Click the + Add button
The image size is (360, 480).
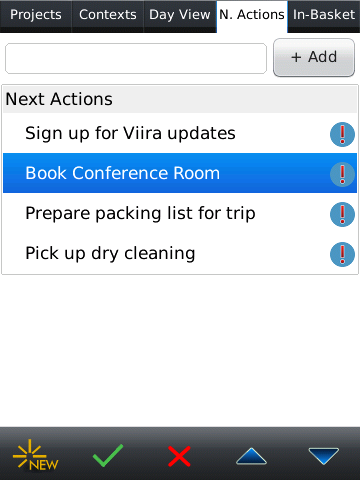(314, 57)
